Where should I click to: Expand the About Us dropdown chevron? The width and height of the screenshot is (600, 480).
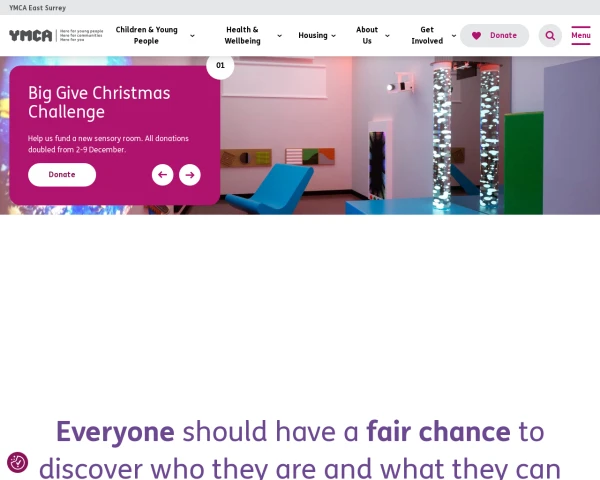pyautogui.click(x=387, y=36)
